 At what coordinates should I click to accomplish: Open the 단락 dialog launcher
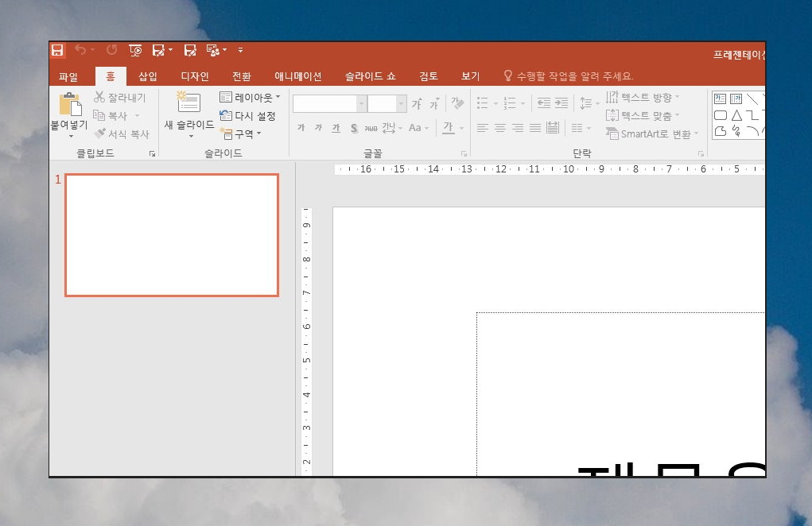click(x=701, y=153)
